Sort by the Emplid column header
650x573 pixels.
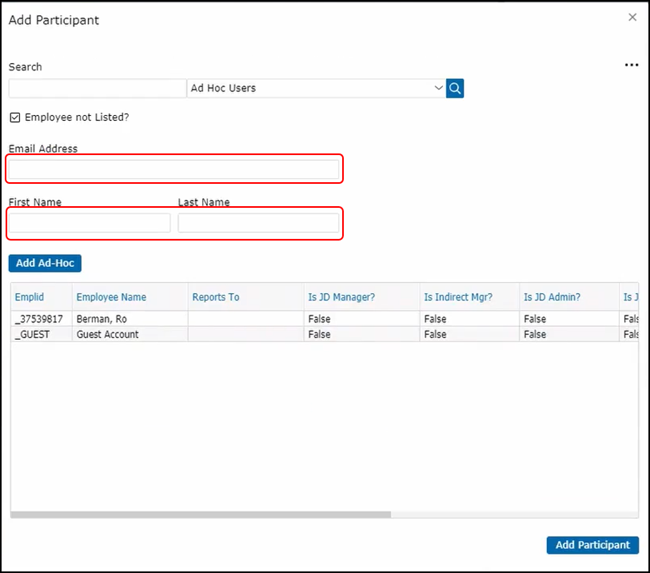click(x=29, y=297)
